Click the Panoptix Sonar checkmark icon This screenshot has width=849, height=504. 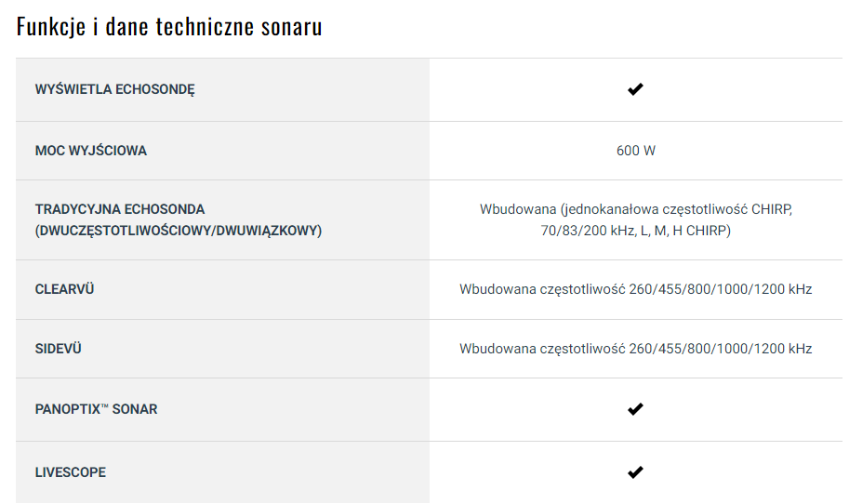tap(635, 409)
